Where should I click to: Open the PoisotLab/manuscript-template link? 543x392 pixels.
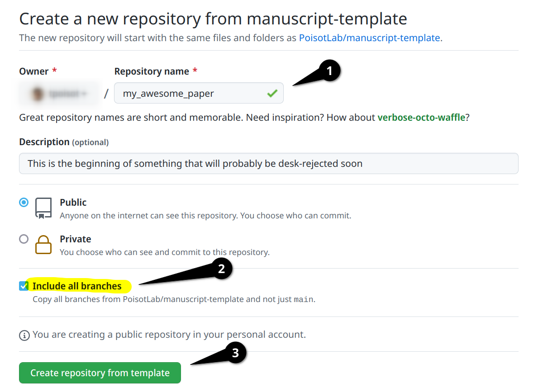(x=370, y=38)
